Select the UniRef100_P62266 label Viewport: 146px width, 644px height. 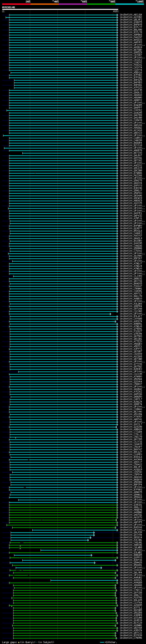tap(131, 175)
